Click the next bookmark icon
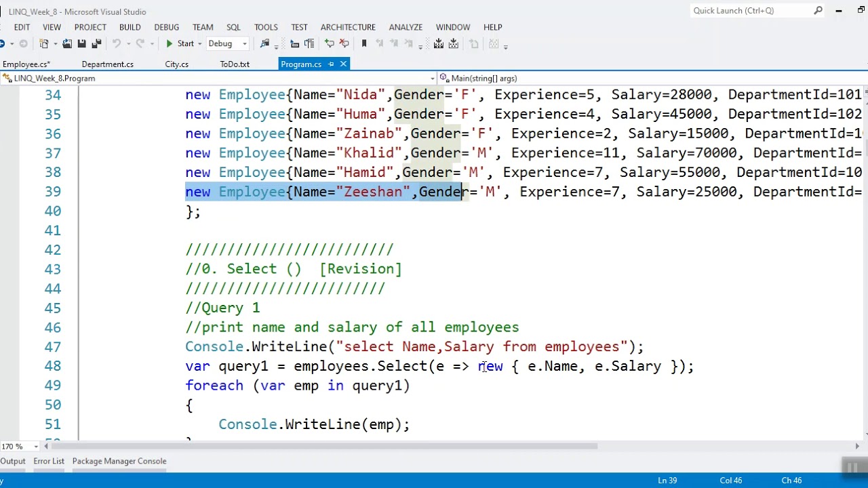The height and width of the screenshot is (488, 868). tap(394, 44)
